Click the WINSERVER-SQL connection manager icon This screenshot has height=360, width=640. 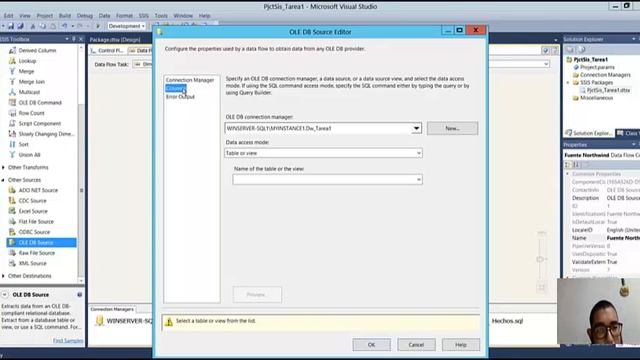100,321
